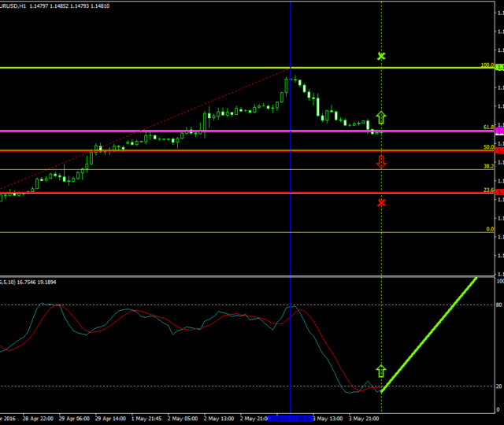
Task: Select the Fibonacci 23.6 level label
Action: point(488,190)
